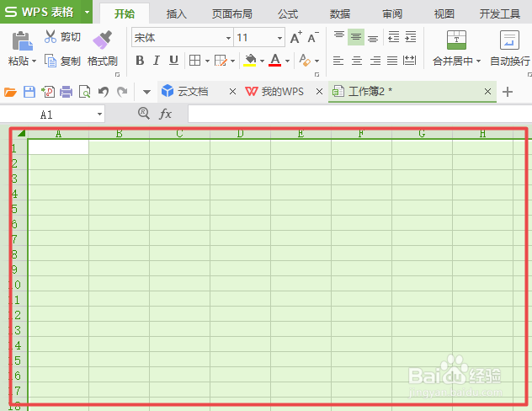The image size is (532, 411).
Task: Click the draw border pencil icon
Action: click(221, 61)
